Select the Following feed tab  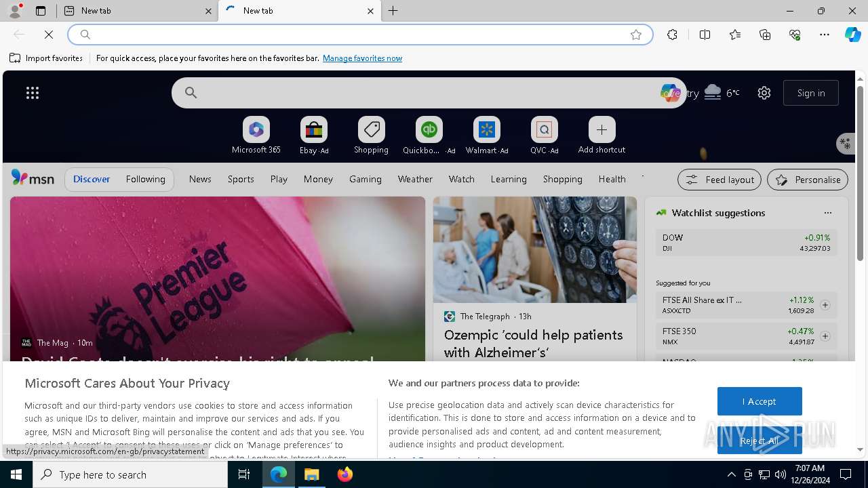click(x=145, y=179)
